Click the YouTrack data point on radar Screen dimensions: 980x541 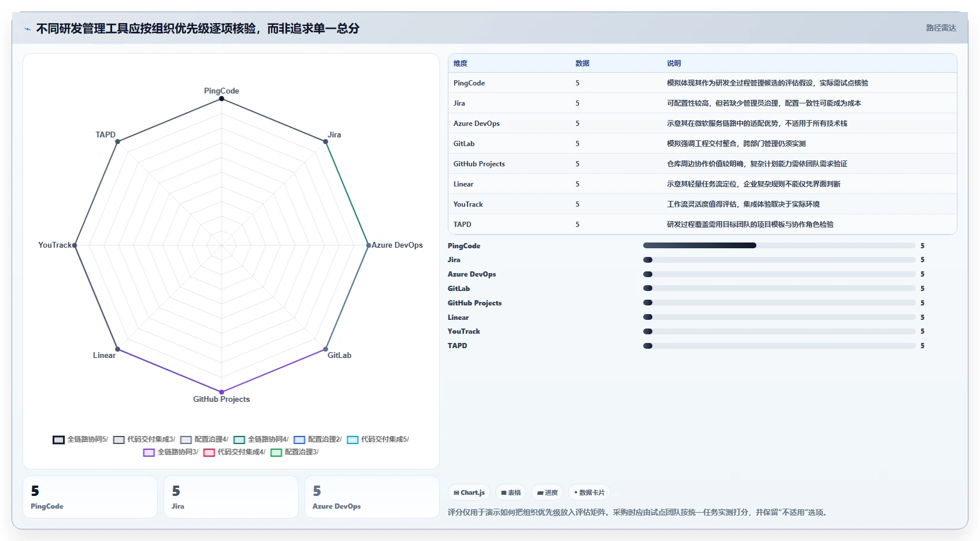[x=75, y=245]
